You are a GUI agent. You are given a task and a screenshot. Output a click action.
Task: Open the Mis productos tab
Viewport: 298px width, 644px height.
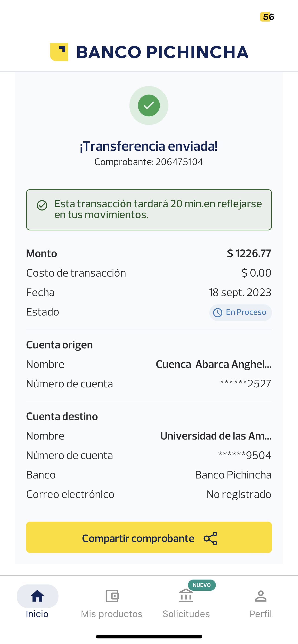(x=112, y=613)
